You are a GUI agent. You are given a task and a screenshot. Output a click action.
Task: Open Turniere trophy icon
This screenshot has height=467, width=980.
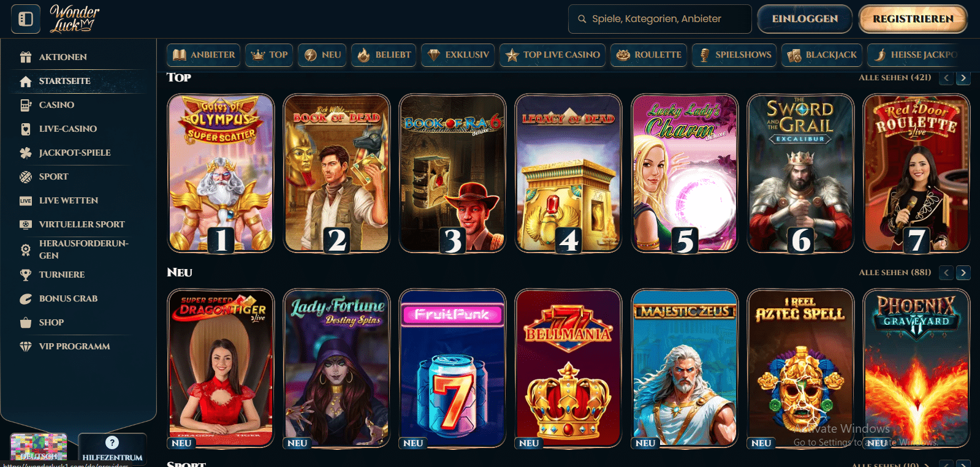[26, 275]
